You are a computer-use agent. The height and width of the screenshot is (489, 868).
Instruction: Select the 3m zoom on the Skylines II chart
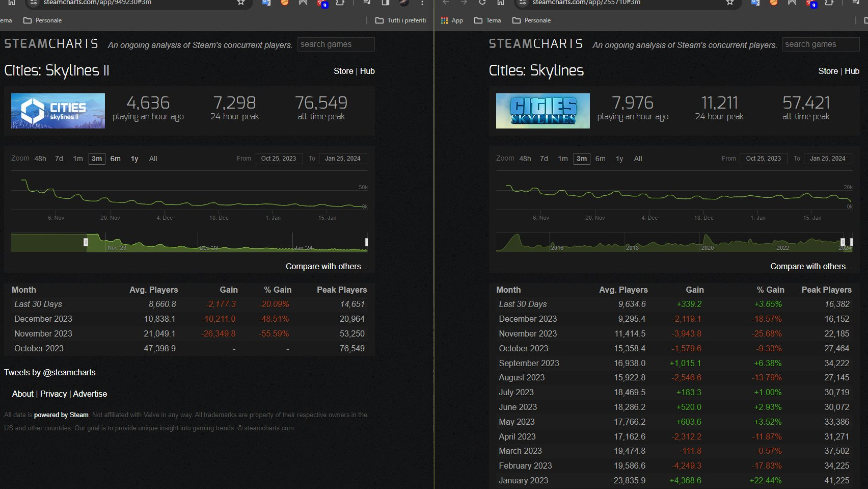[97, 159]
